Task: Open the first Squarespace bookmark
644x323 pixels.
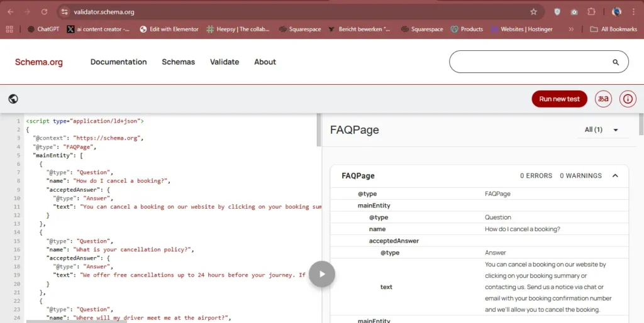Action: pyautogui.click(x=300, y=29)
